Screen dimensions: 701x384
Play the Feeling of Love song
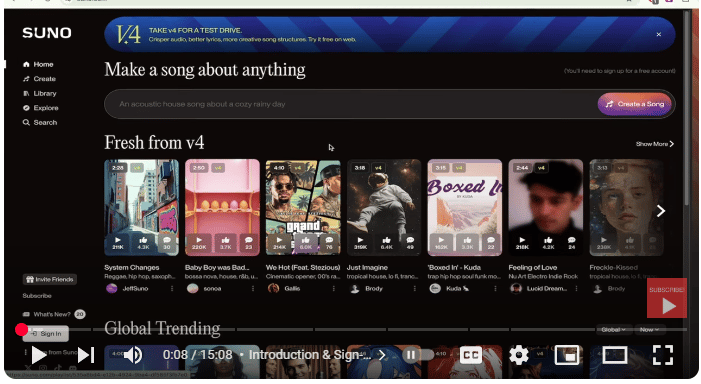tap(522, 243)
